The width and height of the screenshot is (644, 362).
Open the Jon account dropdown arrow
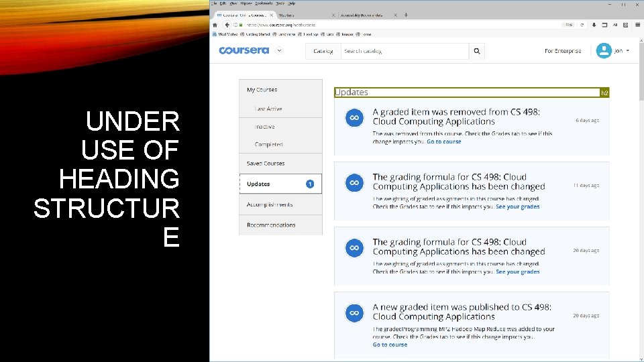(628, 51)
